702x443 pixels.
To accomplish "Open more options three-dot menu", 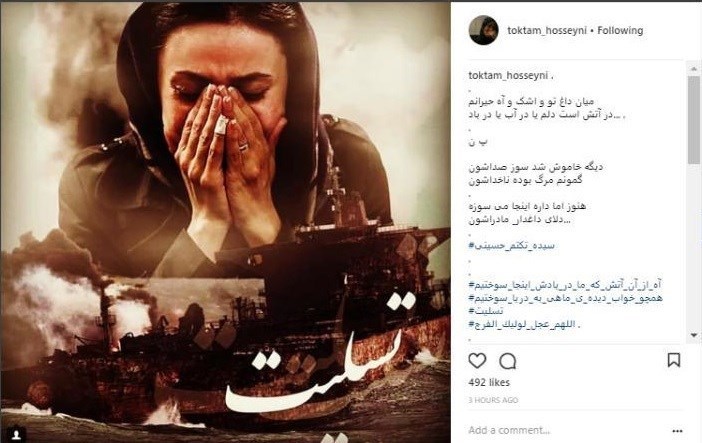I will coord(677,431).
